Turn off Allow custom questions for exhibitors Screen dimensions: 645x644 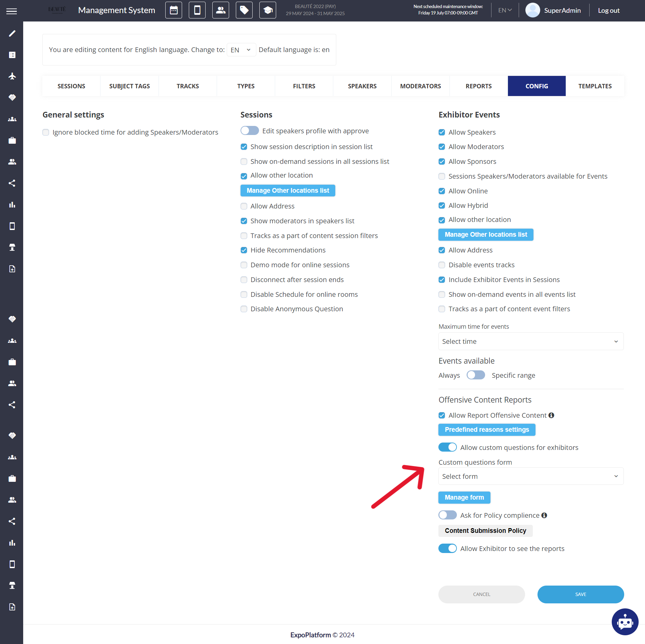(x=447, y=447)
